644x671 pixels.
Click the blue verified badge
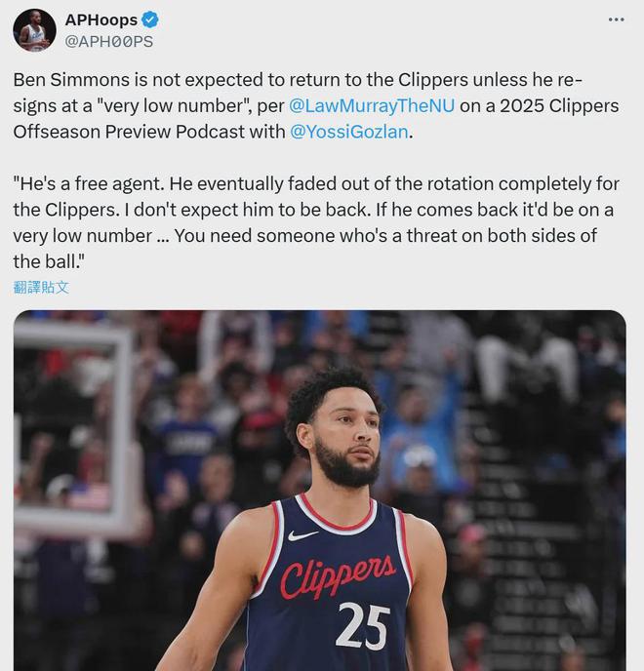click(x=150, y=20)
